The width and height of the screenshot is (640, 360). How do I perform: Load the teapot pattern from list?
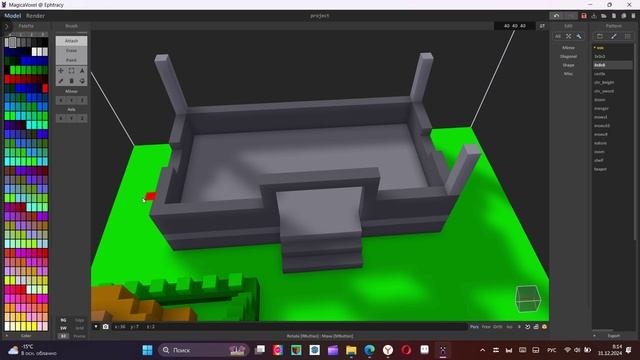(x=600, y=169)
